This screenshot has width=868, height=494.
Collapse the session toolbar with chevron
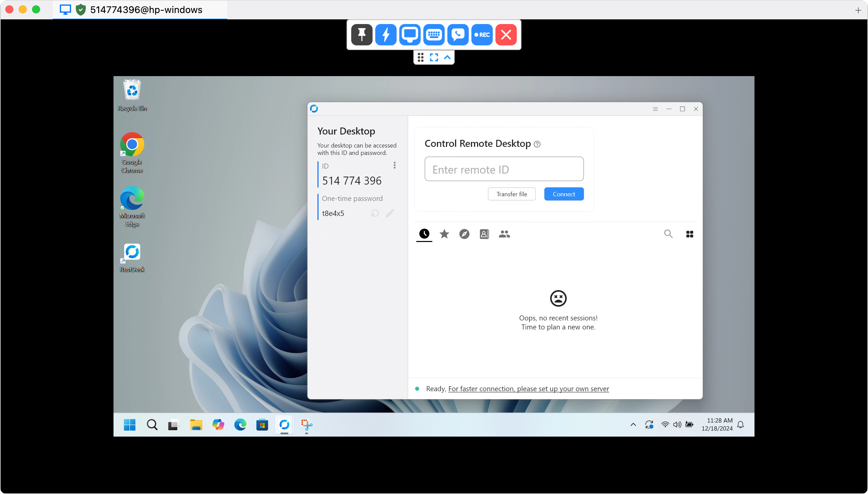(447, 57)
